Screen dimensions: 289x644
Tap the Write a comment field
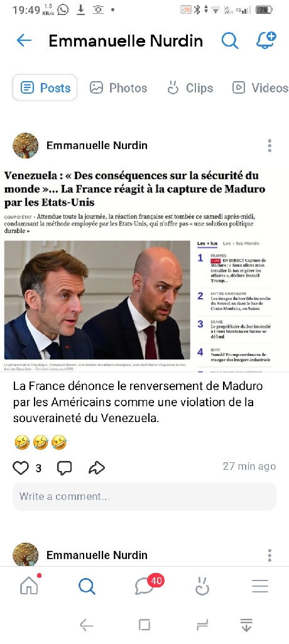pyautogui.click(x=144, y=496)
